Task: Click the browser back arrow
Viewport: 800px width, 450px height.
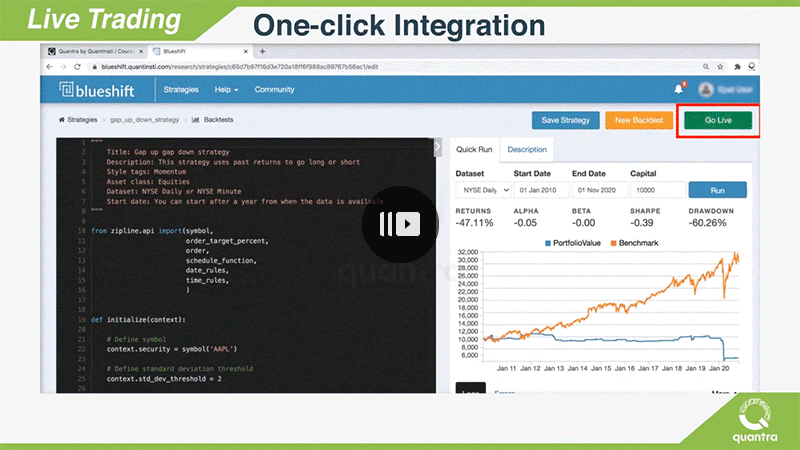Action: point(49,67)
